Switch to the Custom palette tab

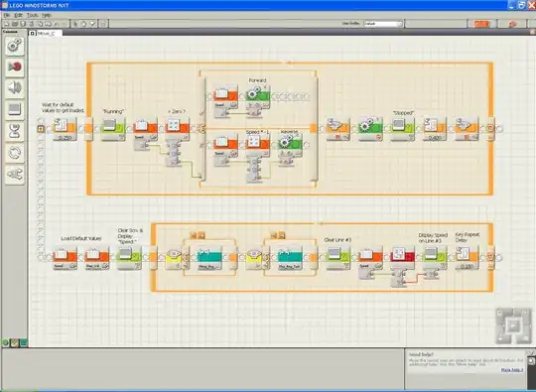click(x=23, y=342)
